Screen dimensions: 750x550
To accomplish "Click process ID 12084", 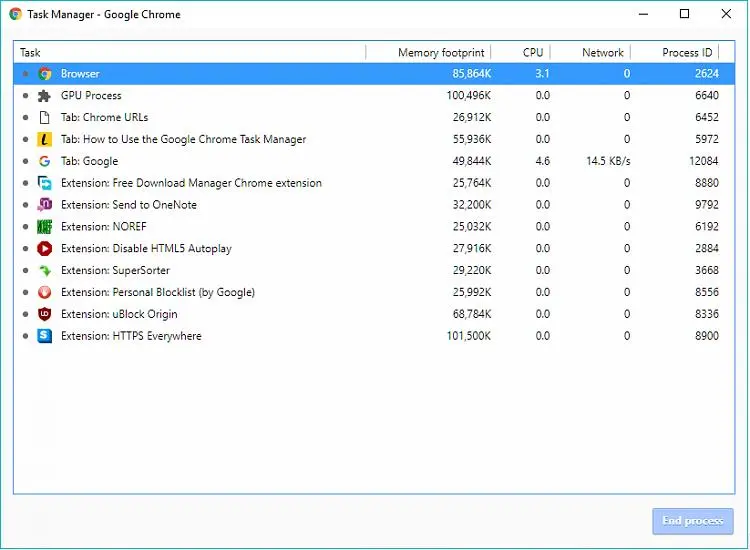I will pyautogui.click(x=704, y=161).
